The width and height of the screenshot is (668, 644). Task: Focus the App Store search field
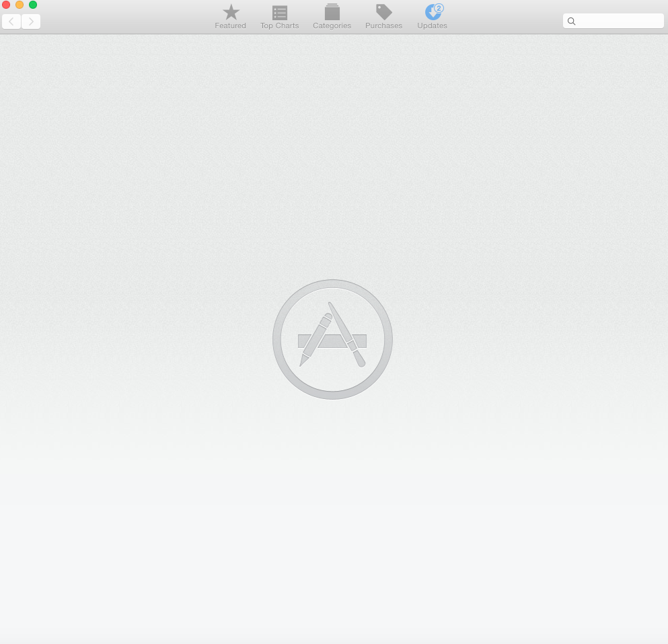(613, 21)
